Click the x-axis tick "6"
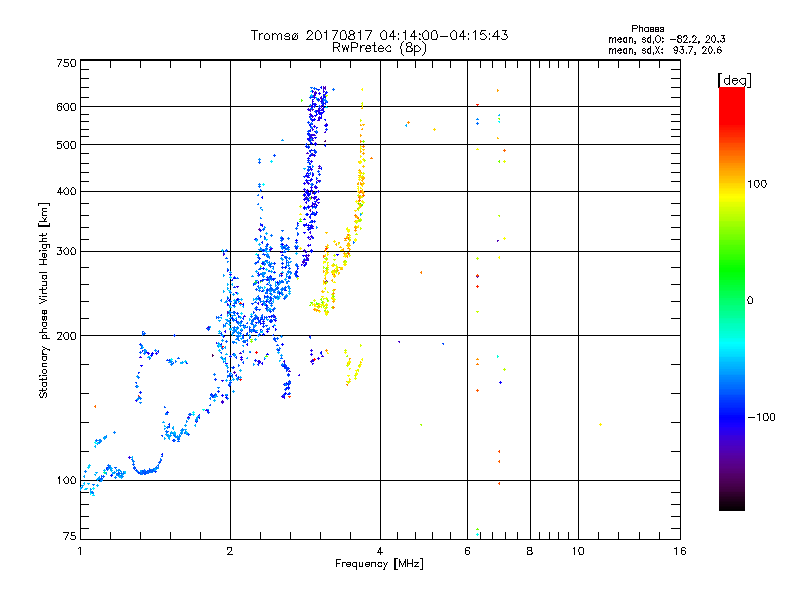This screenshot has height=600, width=800. point(467,551)
